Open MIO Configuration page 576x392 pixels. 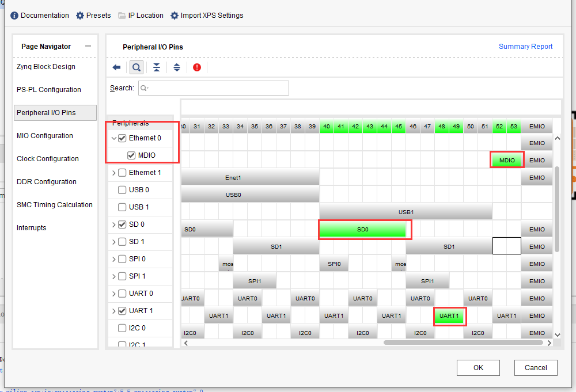[x=45, y=135]
